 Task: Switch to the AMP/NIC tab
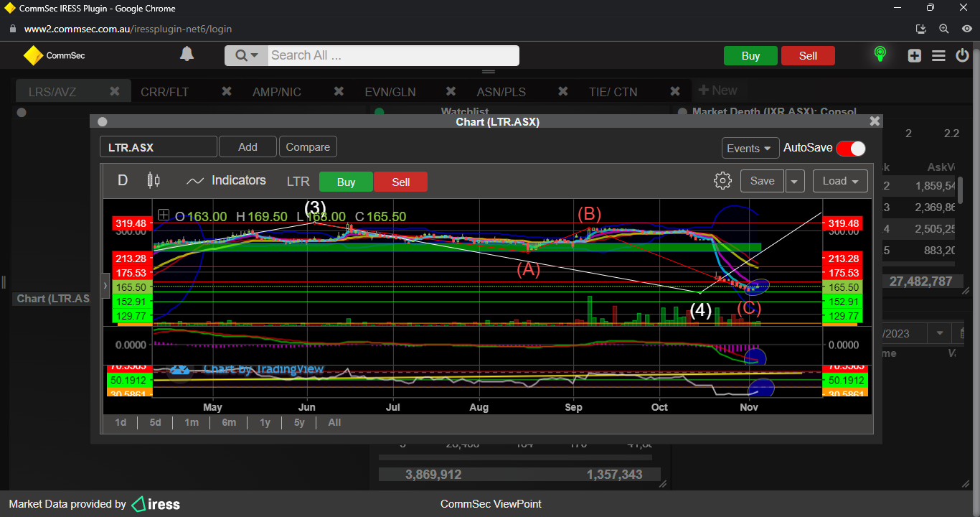pos(277,92)
